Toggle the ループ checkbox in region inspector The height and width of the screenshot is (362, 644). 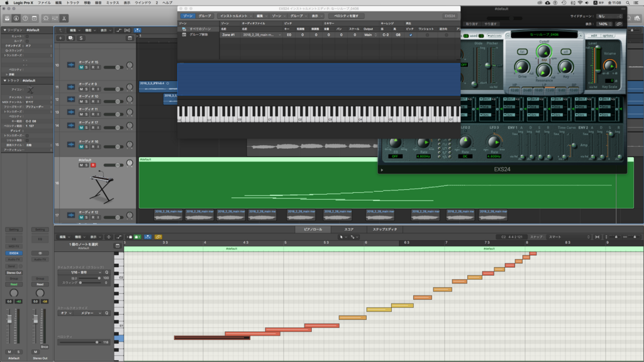(x=27, y=41)
